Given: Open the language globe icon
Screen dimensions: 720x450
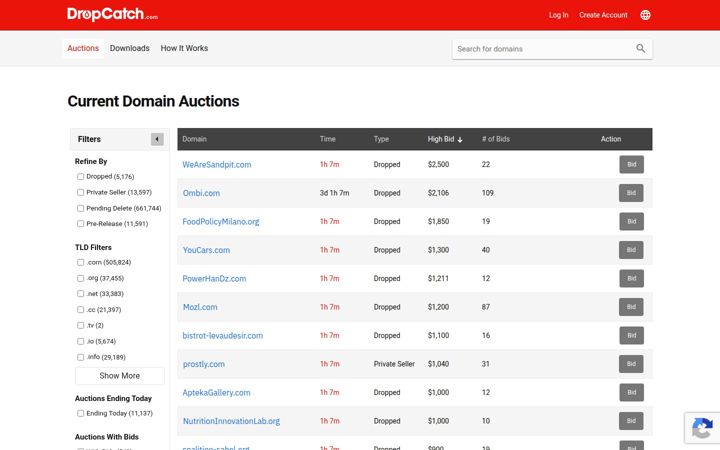Looking at the screenshot, I should tap(645, 15).
